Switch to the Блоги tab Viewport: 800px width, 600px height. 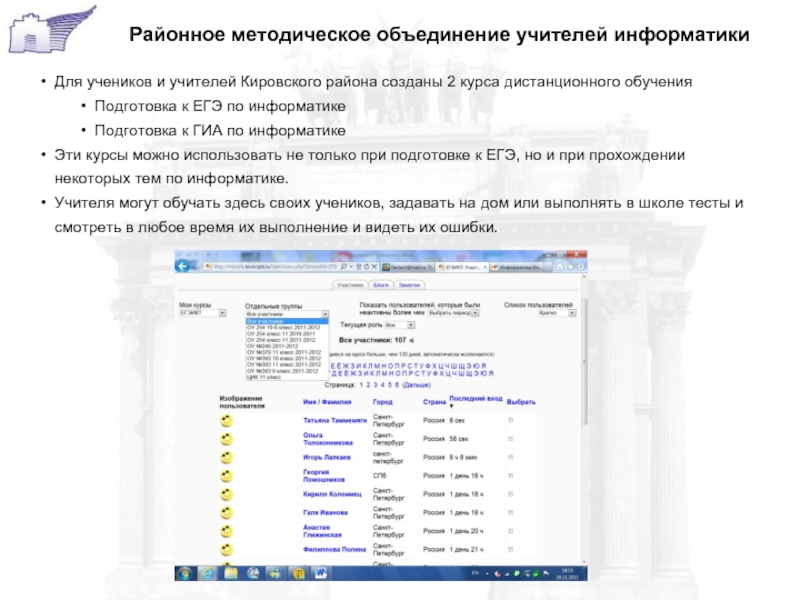pyautogui.click(x=381, y=285)
